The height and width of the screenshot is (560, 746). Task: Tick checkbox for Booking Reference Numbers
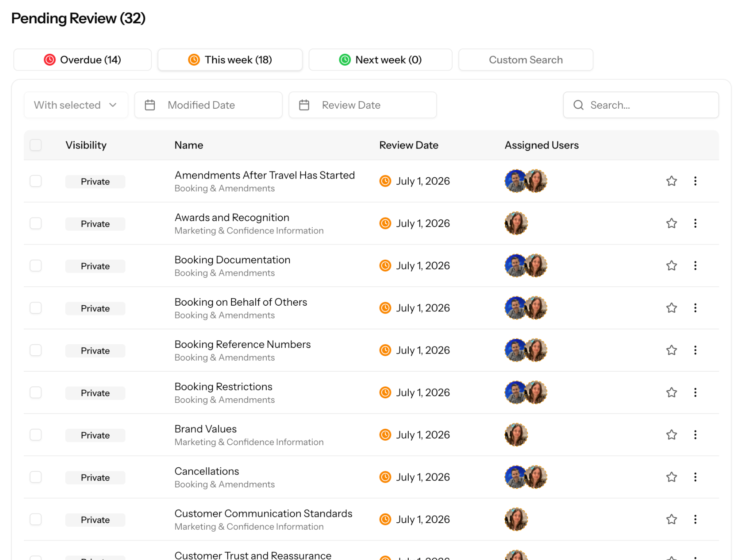36,350
